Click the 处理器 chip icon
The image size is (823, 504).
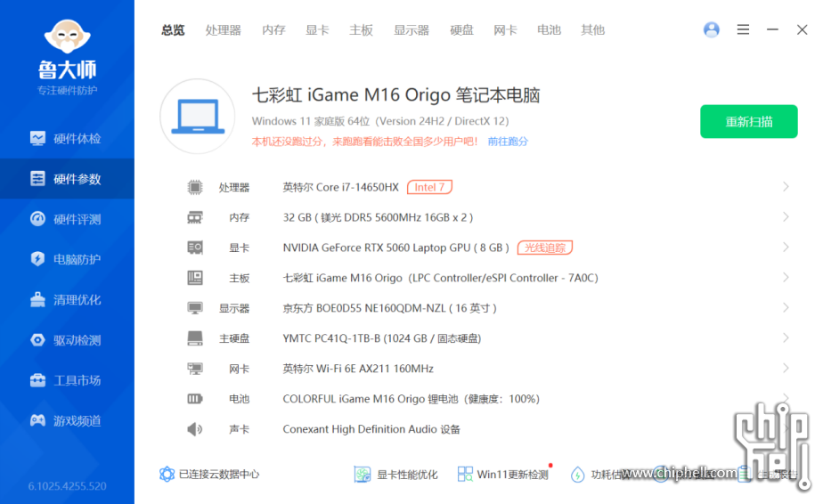(x=195, y=187)
